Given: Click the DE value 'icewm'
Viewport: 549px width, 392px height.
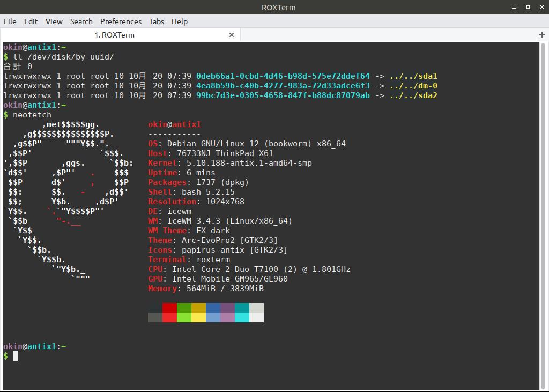Looking at the screenshot, I should tap(179, 211).
